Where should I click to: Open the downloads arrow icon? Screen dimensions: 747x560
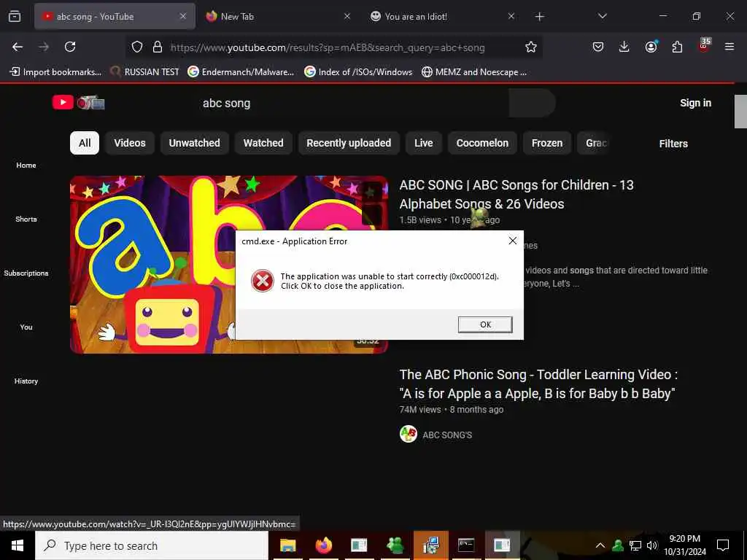coord(624,47)
